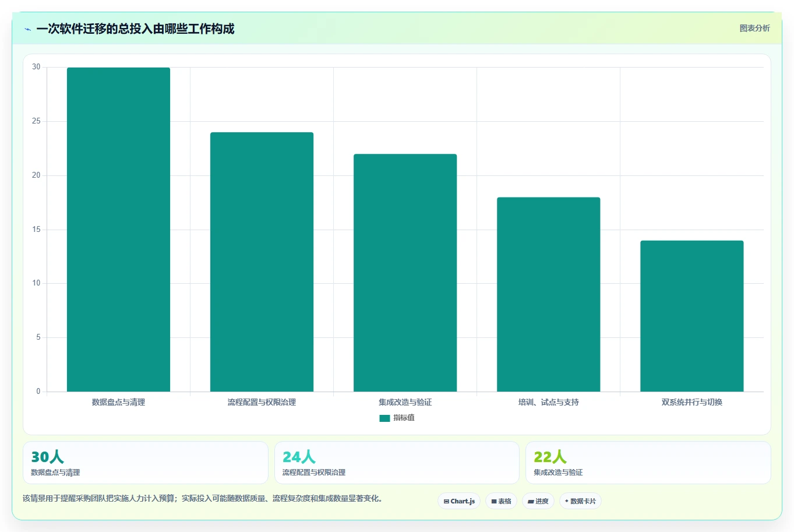Image resolution: width=794 pixels, height=532 pixels.
Task: Click the 双系统并行与切换 bar in the chart
Action: [691, 316]
